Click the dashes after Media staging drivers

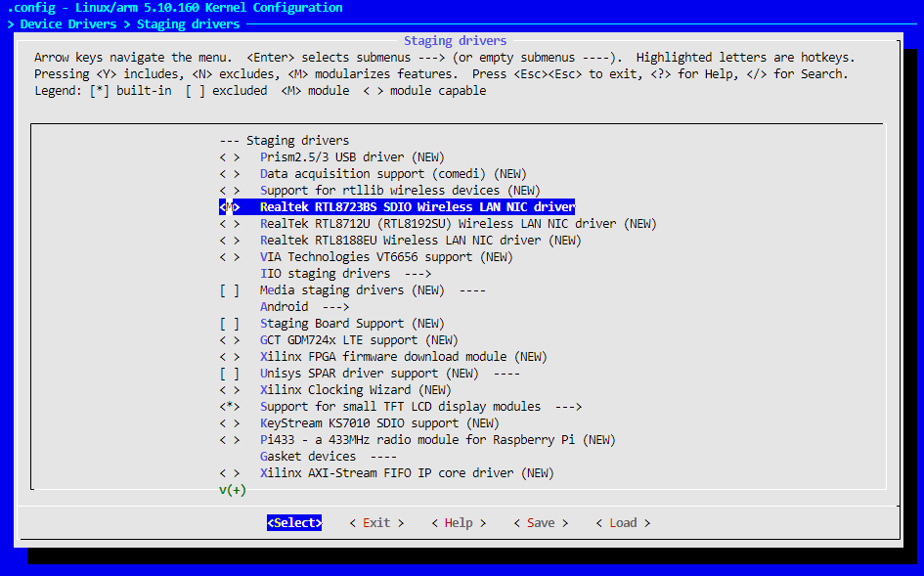pyautogui.click(x=472, y=290)
